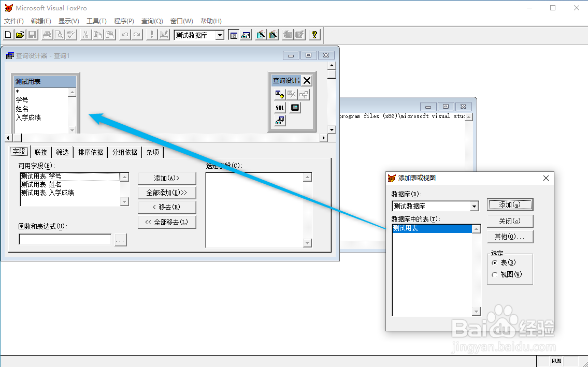Select 测试用表.学号 in available fields
The image size is (588, 367).
(70, 176)
